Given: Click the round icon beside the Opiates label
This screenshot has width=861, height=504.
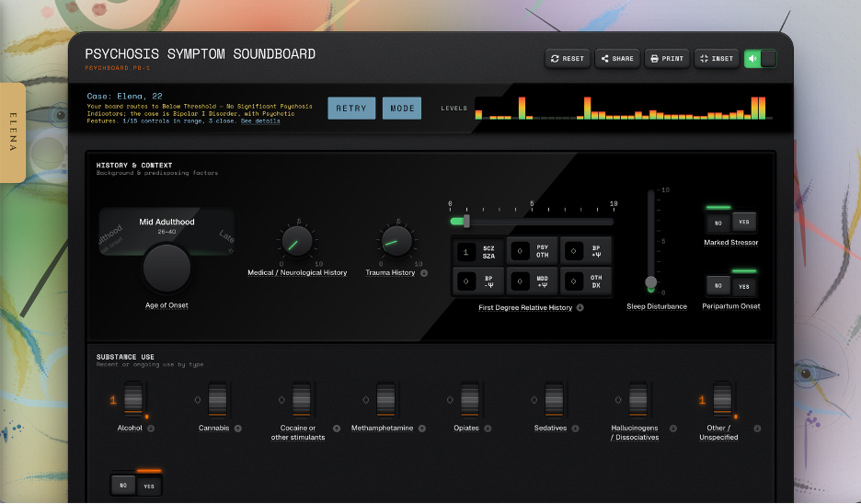Looking at the screenshot, I should (x=488, y=429).
